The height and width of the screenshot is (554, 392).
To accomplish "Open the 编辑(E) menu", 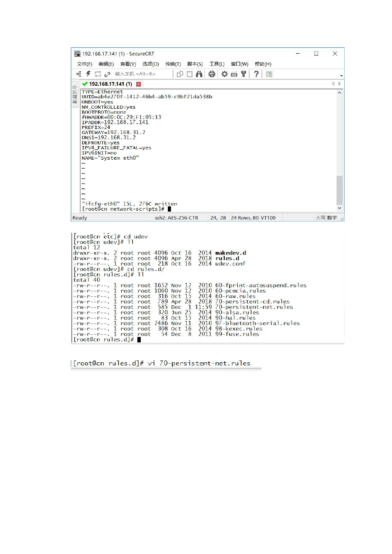I will [x=106, y=64].
